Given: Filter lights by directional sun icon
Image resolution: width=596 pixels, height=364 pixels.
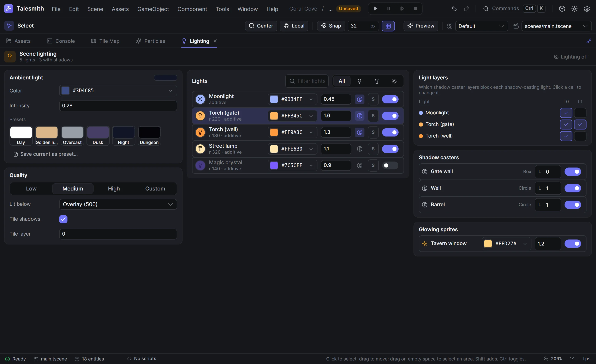Looking at the screenshot, I should coord(394,81).
